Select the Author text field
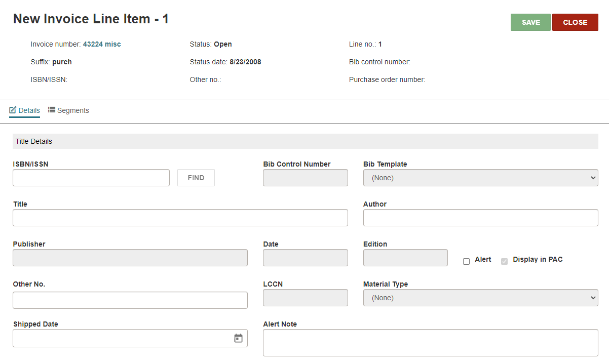The width and height of the screenshot is (609, 364). (480, 218)
